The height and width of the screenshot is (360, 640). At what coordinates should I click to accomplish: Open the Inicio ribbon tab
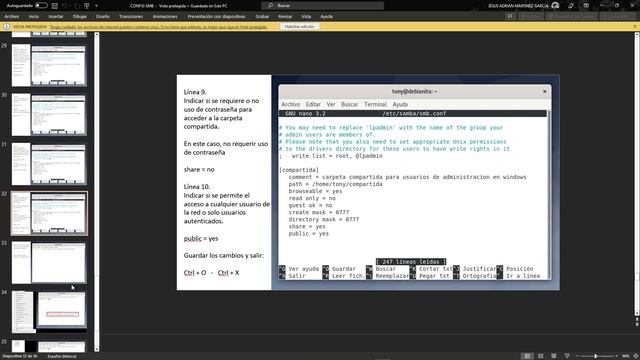pyautogui.click(x=34, y=17)
